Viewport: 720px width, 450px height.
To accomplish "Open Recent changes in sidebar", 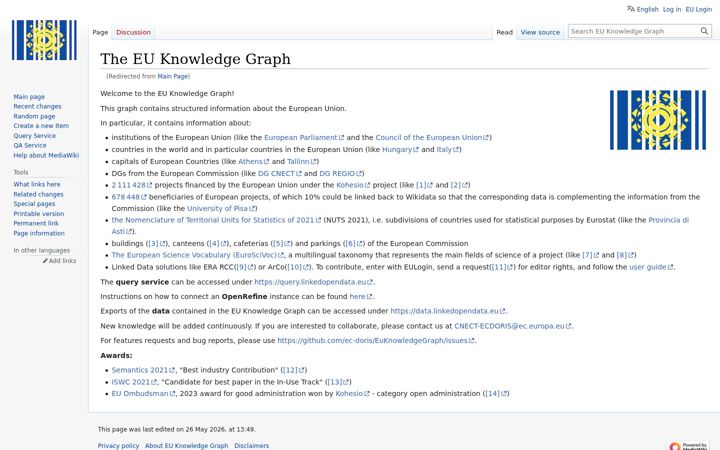I will click(37, 107).
